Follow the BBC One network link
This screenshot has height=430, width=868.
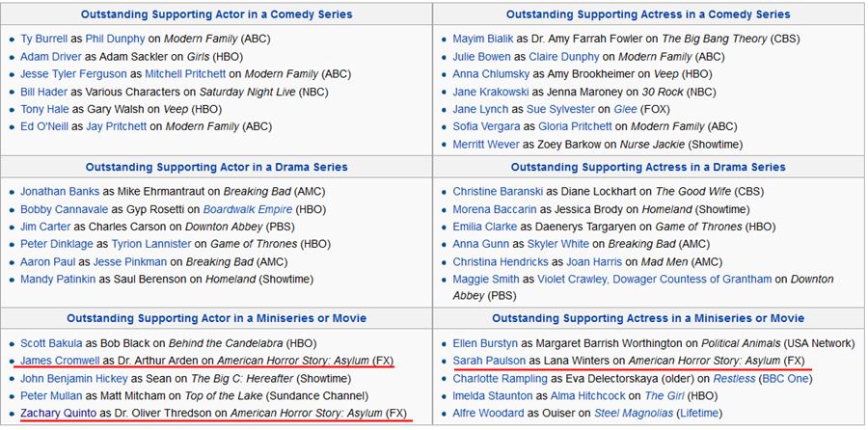pyautogui.click(x=783, y=378)
